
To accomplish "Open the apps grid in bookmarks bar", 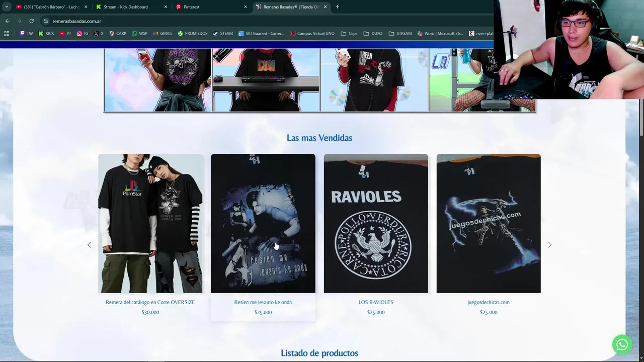I will click(x=7, y=34).
